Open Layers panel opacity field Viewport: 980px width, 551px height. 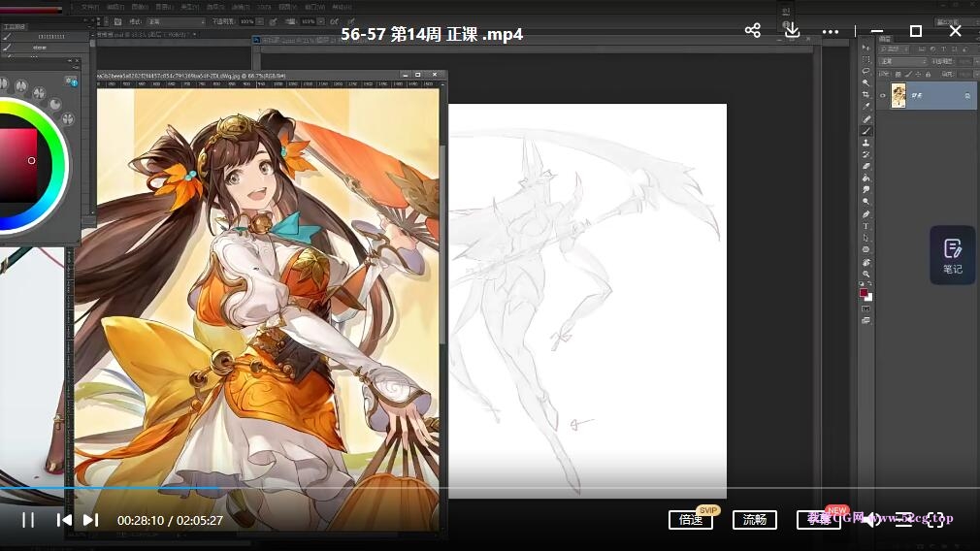[964, 61]
